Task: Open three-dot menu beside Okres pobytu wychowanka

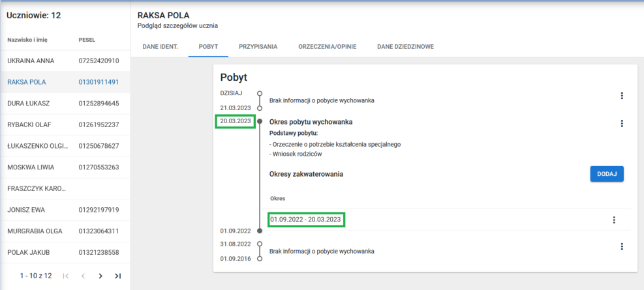Action: (x=621, y=123)
